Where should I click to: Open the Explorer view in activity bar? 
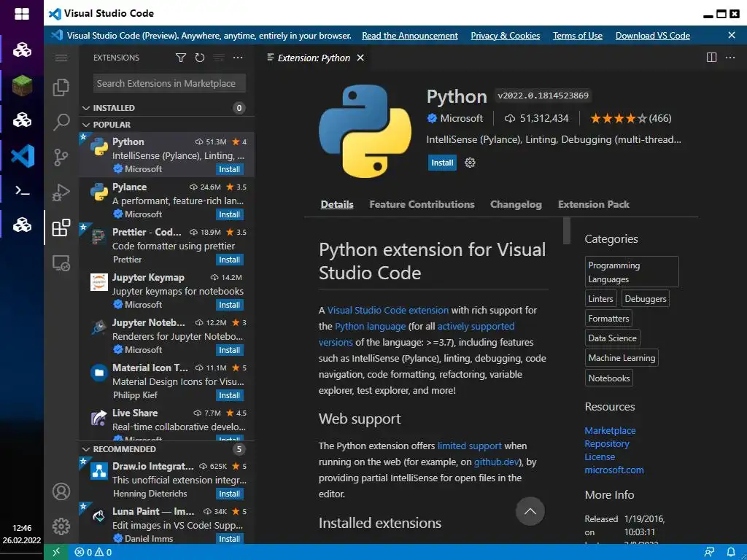tap(61, 88)
